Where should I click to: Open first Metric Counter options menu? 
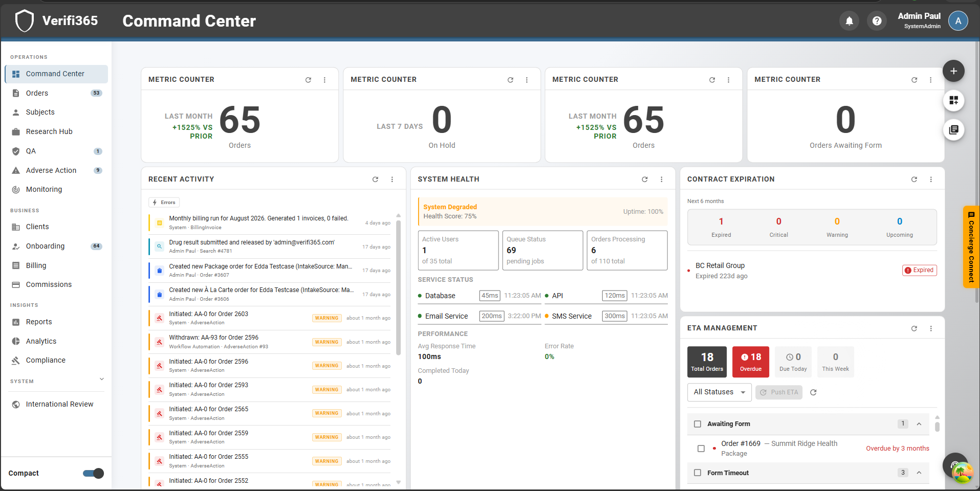click(x=324, y=80)
